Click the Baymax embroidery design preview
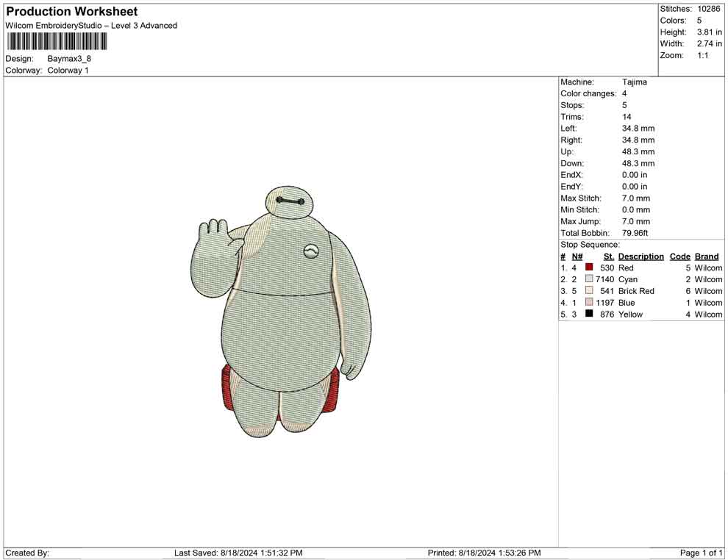This screenshot has width=728, height=560. pos(282,312)
